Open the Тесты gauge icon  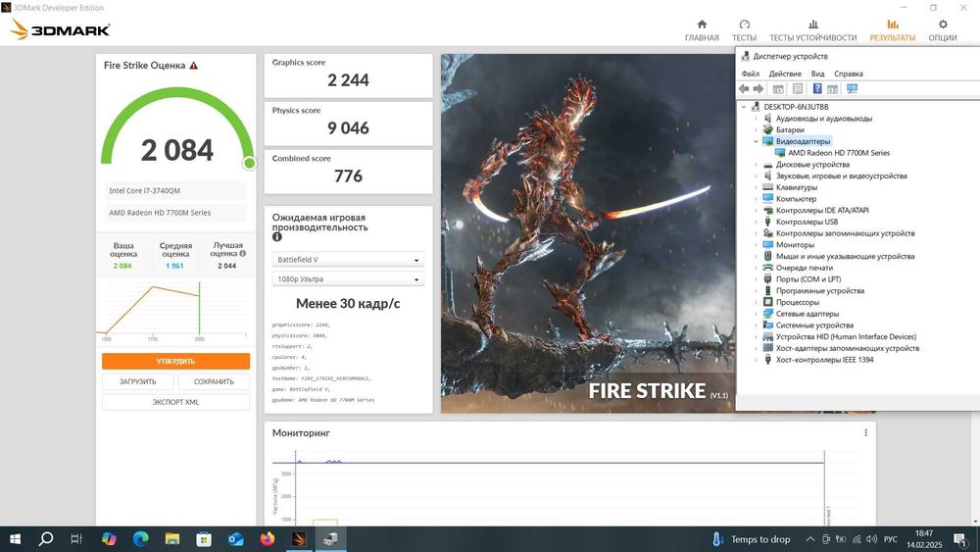(745, 25)
